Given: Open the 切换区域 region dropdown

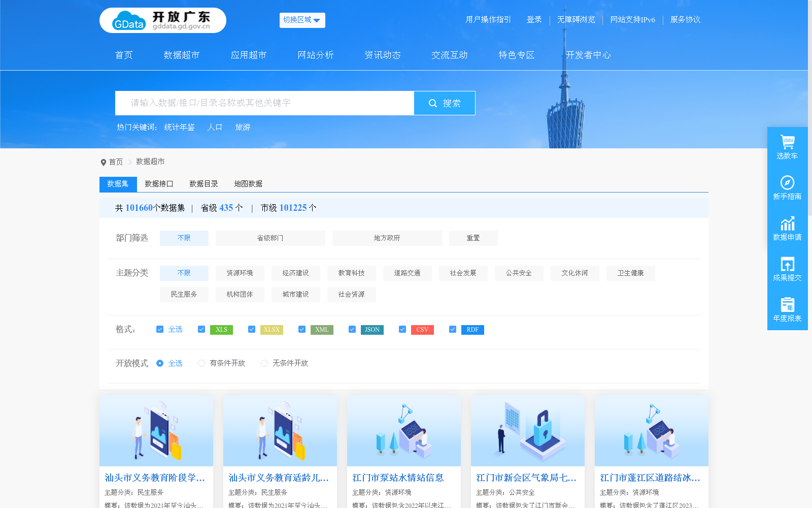Looking at the screenshot, I should [302, 20].
